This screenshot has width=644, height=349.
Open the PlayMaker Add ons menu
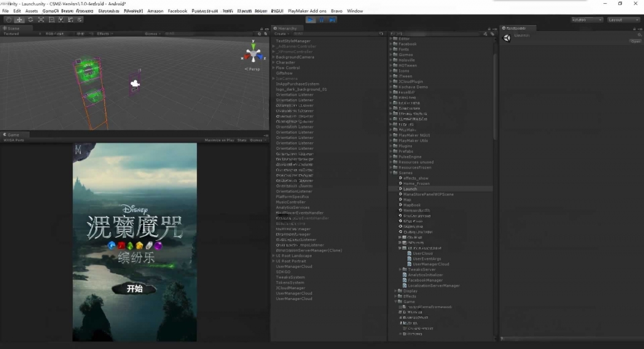(x=307, y=11)
